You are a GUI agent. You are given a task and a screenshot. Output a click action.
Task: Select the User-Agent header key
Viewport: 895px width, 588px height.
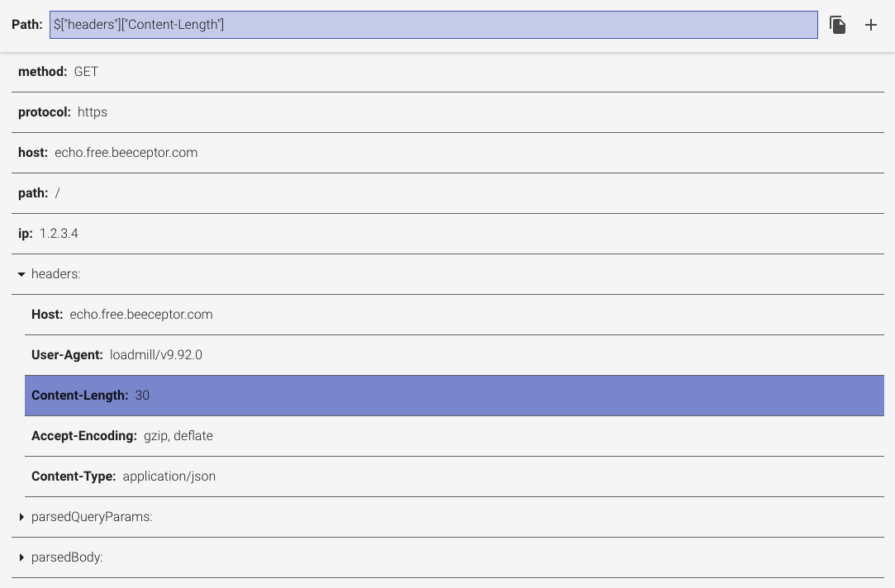[x=67, y=355]
